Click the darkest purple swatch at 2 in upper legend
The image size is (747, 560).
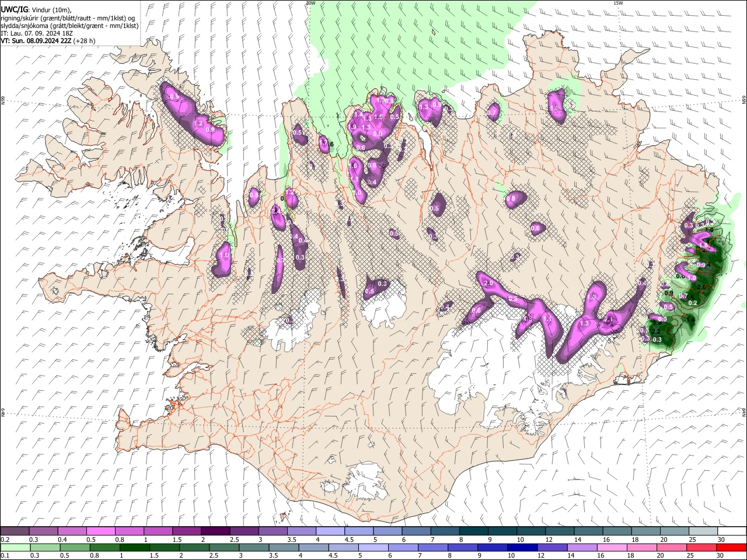pyautogui.click(x=215, y=531)
